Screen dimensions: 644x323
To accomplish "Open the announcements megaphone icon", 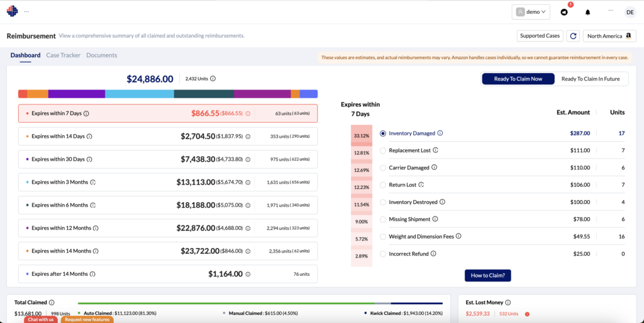I will pyautogui.click(x=564, y=12).
